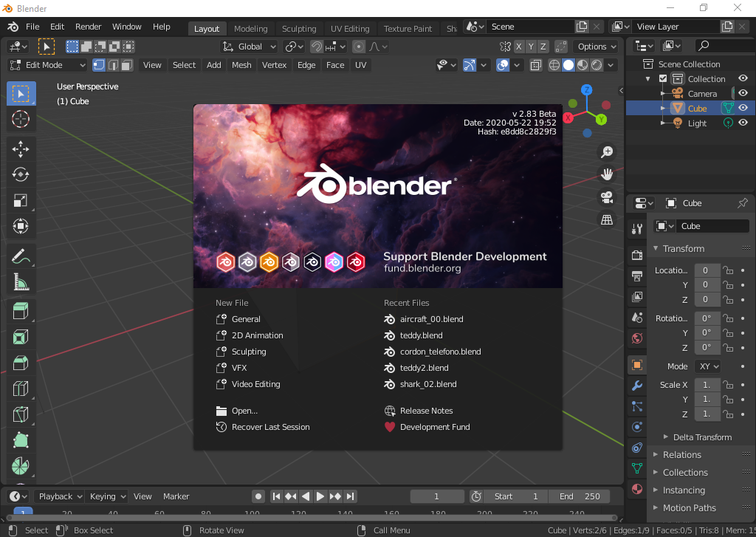Open the Vertex menu
Screen dimensions: 756x537
pyautogui.click(x=275, y=65)
